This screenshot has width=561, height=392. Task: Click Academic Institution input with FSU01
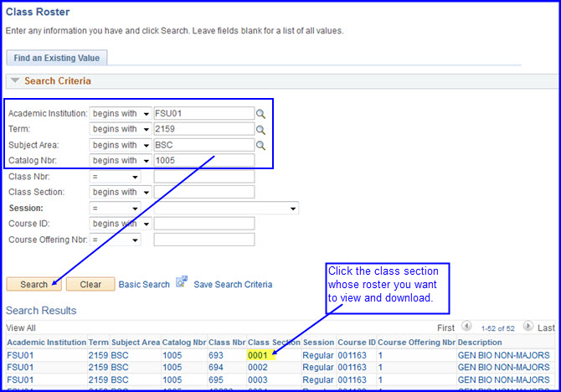click(x=204, y=113)
